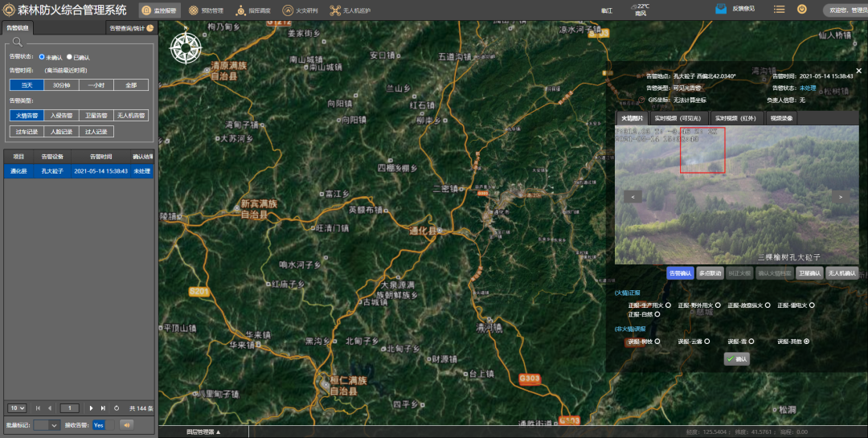The width and height of the screenshot is (868, 438).
Task: Open the 监控报警 monitoring alarm module
Action: [x=159, y=10]
